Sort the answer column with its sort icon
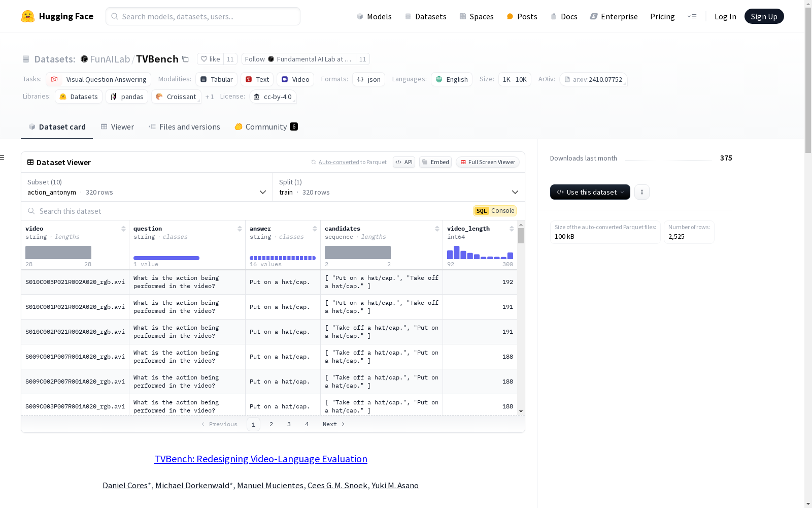The image size is (812, 508). click(x=315, y=229)
